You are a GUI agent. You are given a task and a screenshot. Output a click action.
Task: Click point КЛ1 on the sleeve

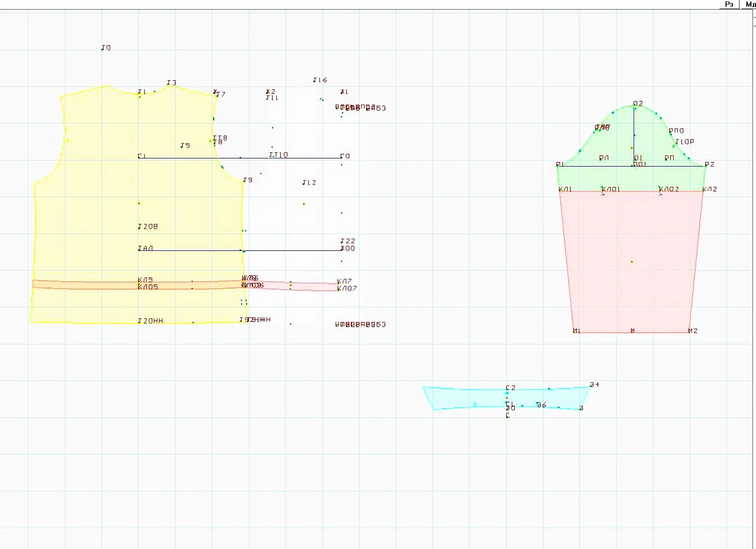[x=560, y=191]
